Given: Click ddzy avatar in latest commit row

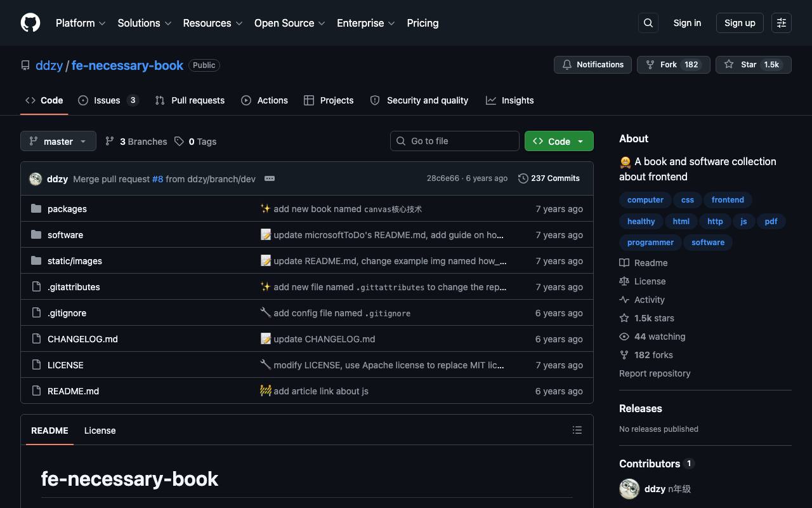Looking at the screenshot, I should coord(36,178).
